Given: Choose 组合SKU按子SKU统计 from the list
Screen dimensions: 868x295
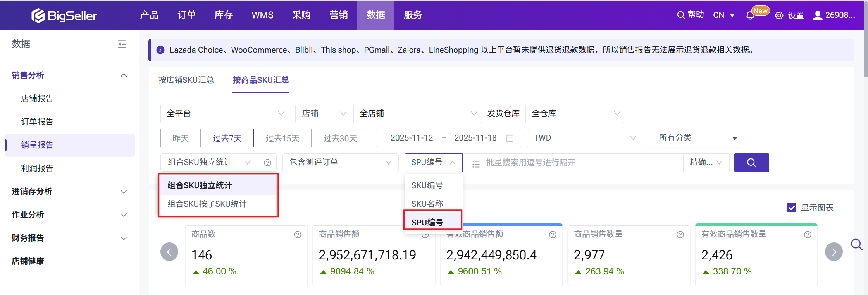Looking at the screenshot, I should (207, 204).
